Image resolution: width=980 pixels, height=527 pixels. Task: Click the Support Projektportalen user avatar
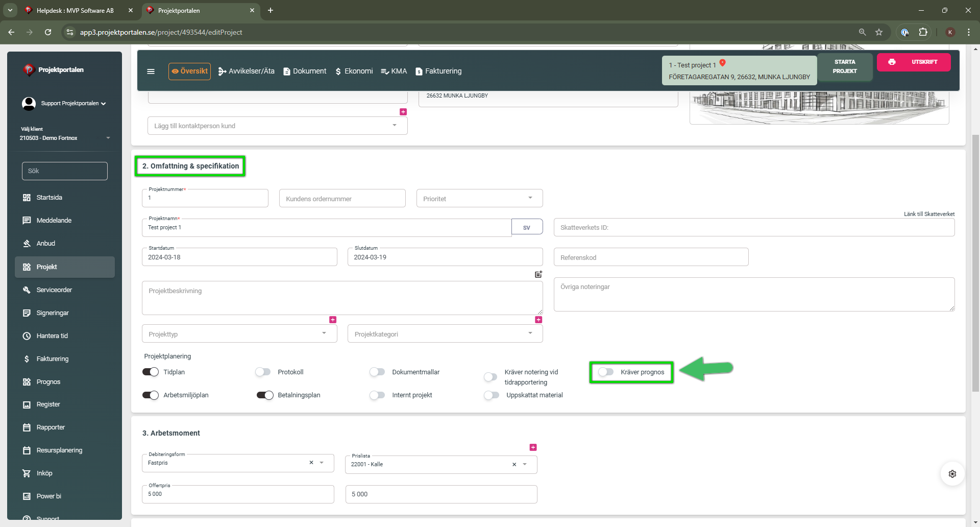29,104
